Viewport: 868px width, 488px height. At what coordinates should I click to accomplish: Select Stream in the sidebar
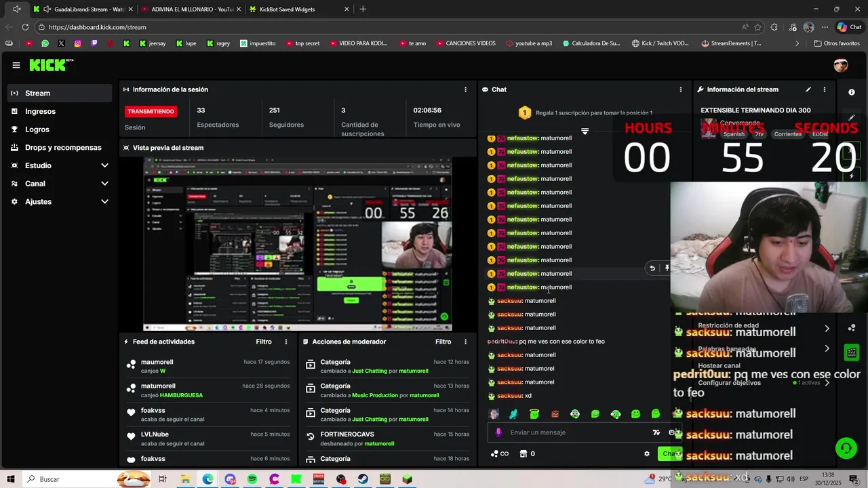[x=60, y=94]
